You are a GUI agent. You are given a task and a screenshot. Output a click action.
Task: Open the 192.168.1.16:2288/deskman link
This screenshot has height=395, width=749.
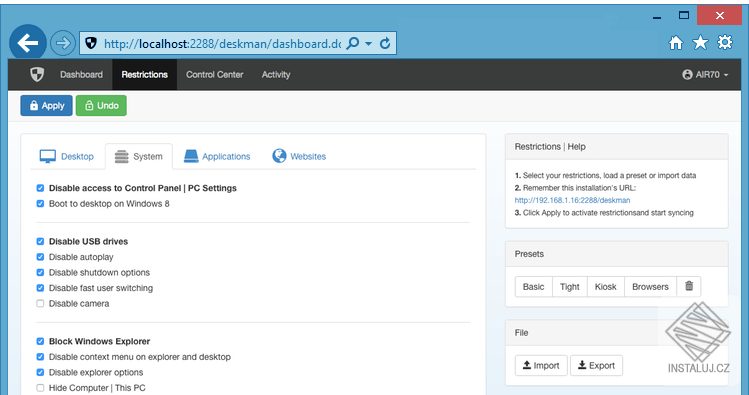click(572, 200)
